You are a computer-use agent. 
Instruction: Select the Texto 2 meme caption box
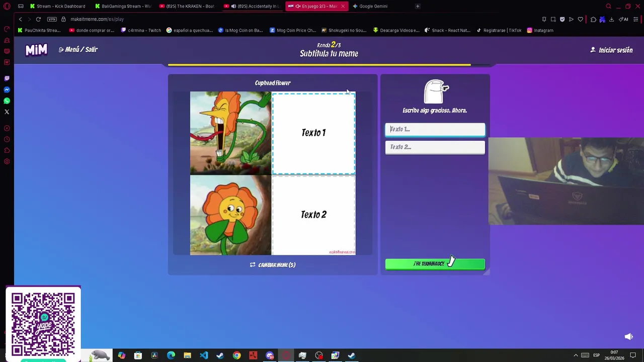click(x=314, y=215)
